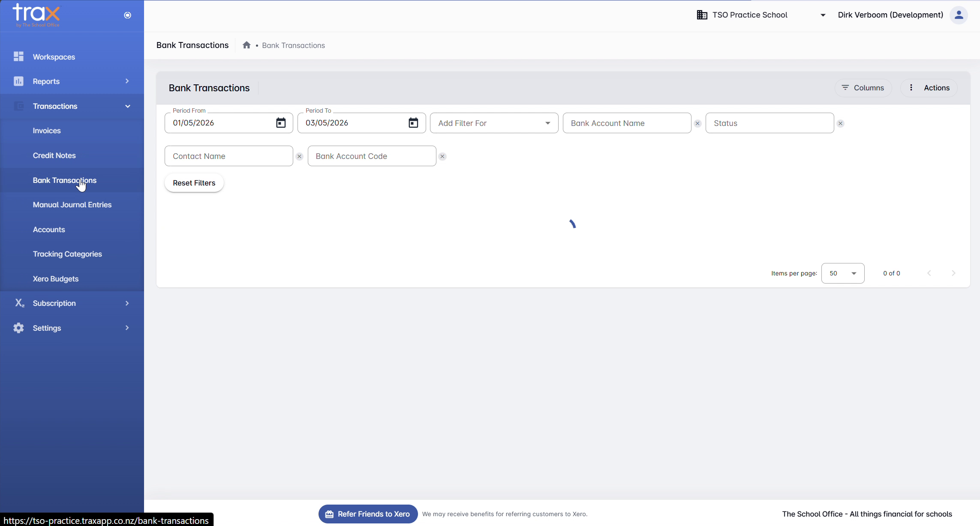Click The School Office footer text
Screen dimensions: 980x526
867,514
